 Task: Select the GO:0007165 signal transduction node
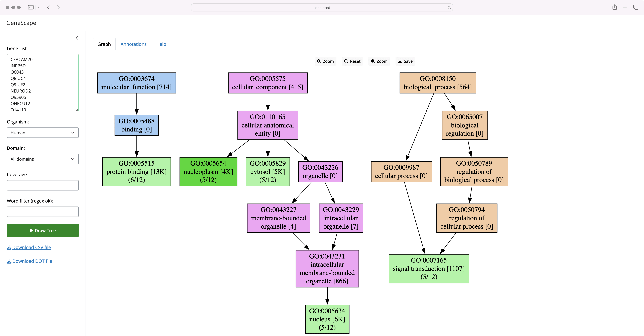(x=429, y=269)
